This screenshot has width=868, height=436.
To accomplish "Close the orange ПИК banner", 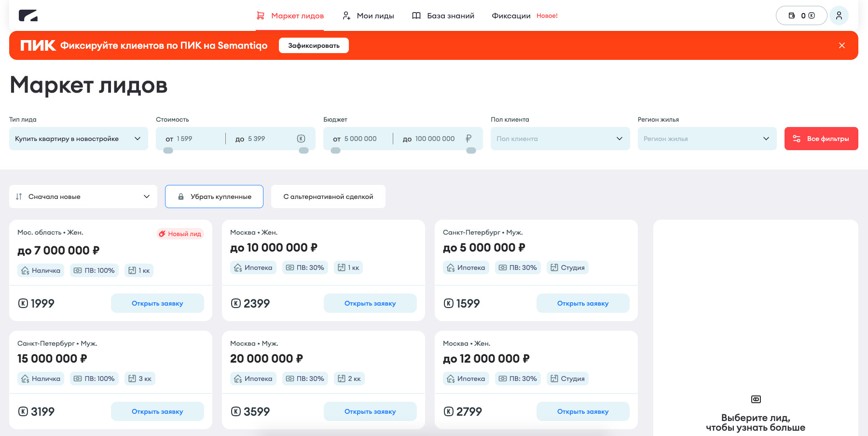I will point(842,45).
